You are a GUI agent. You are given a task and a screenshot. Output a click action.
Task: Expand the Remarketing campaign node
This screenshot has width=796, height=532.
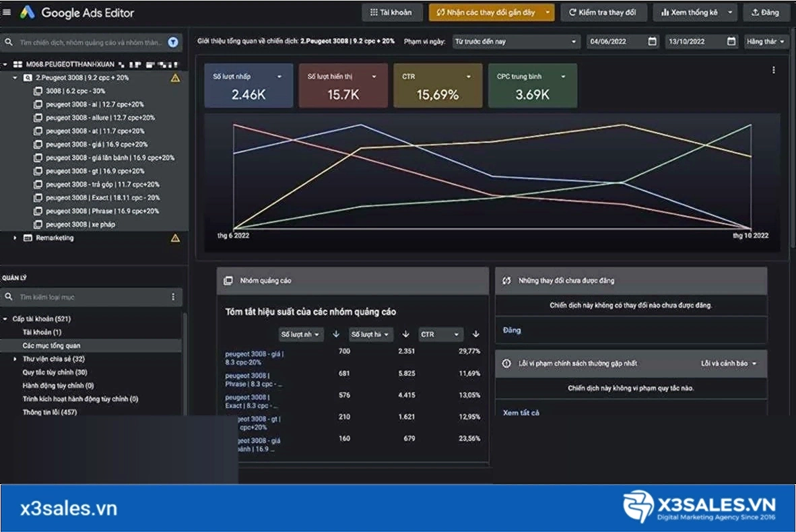[15, 238]
